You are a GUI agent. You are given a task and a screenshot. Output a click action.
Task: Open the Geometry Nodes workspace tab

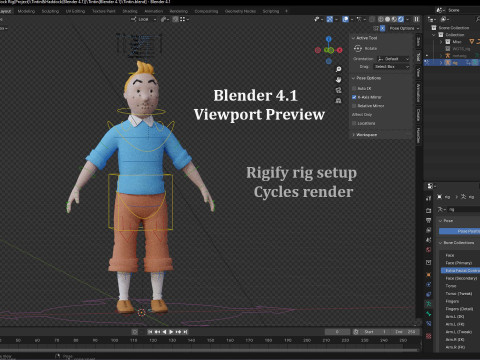240,11
